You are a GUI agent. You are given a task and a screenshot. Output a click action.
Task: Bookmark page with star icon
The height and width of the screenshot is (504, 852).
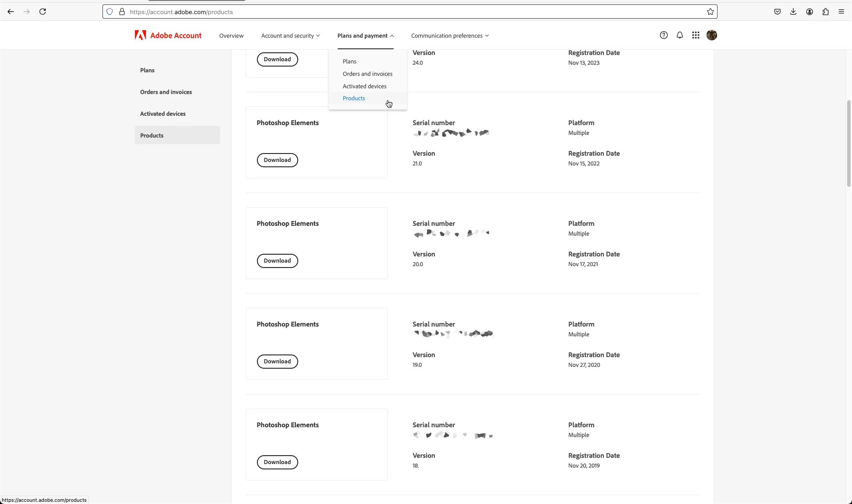tap(710, 12)
